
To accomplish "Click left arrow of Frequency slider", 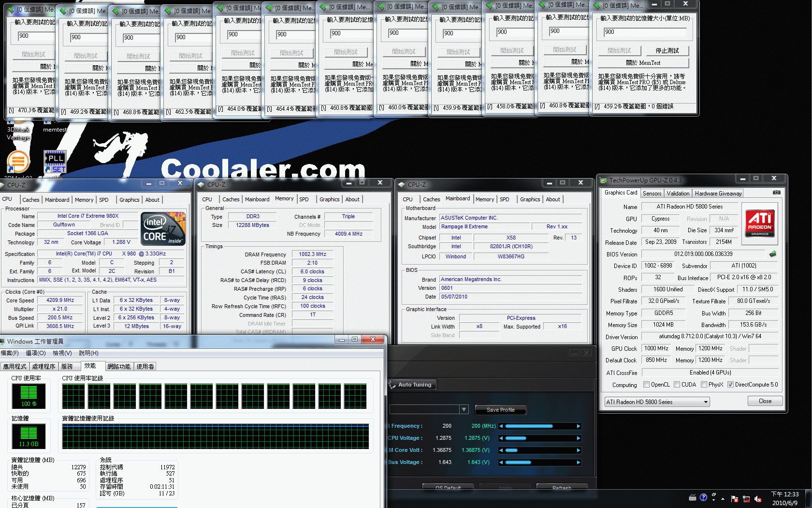I will [501, 426].
